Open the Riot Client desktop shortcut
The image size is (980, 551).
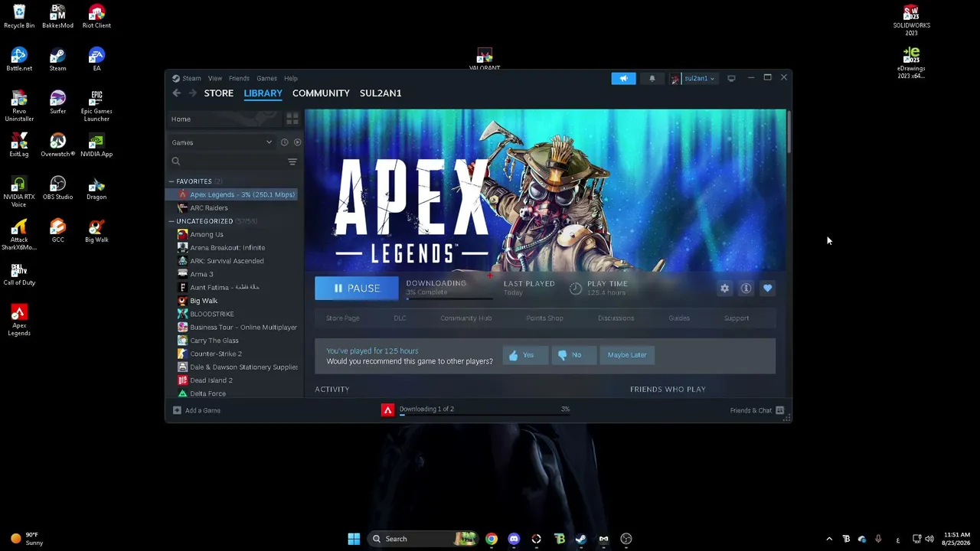pyautogui.click(x=96, y=17)
